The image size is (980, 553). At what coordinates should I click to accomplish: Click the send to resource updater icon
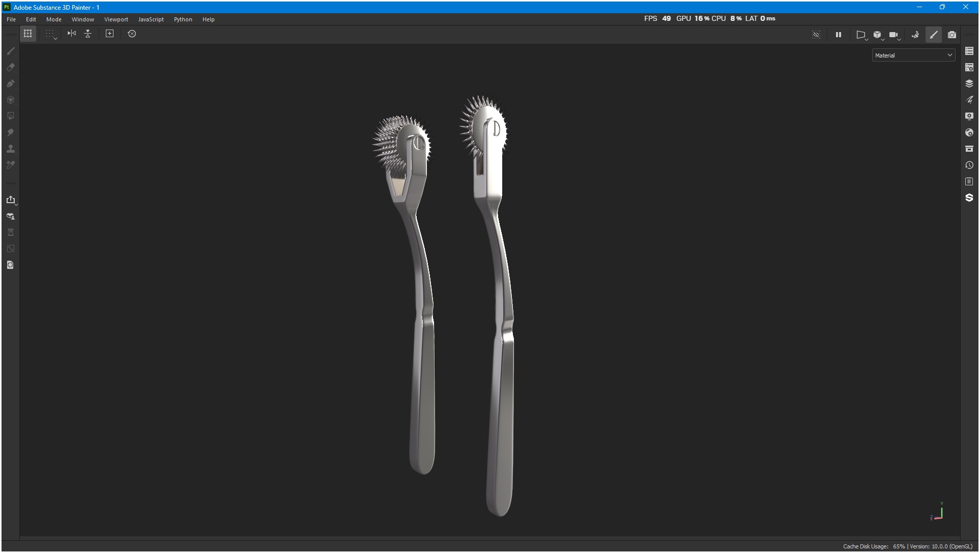(11, 216)
